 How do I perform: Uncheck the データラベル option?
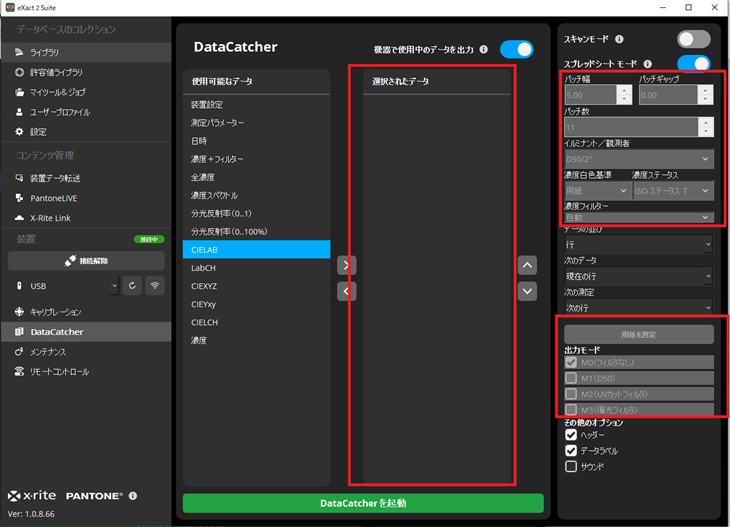pos(571,451)
